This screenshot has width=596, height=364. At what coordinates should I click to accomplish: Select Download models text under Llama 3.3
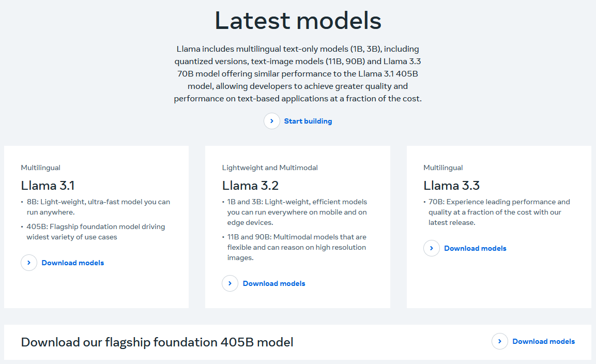point(475,248)
